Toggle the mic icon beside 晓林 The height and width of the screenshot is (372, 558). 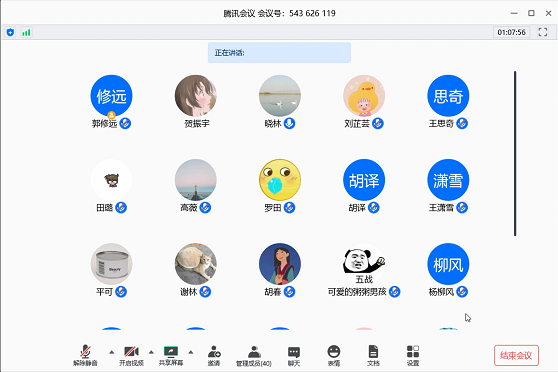[x=289, y=124]
